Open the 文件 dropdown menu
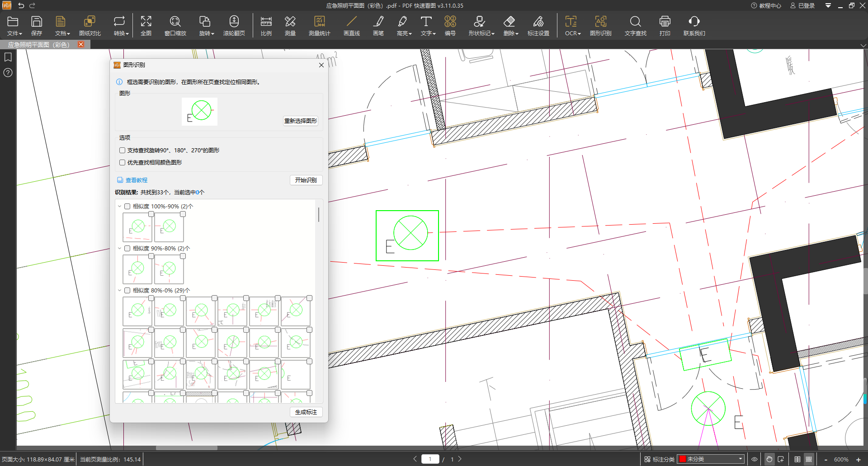This screenshot has width=868, height=466. click(14, 25)
